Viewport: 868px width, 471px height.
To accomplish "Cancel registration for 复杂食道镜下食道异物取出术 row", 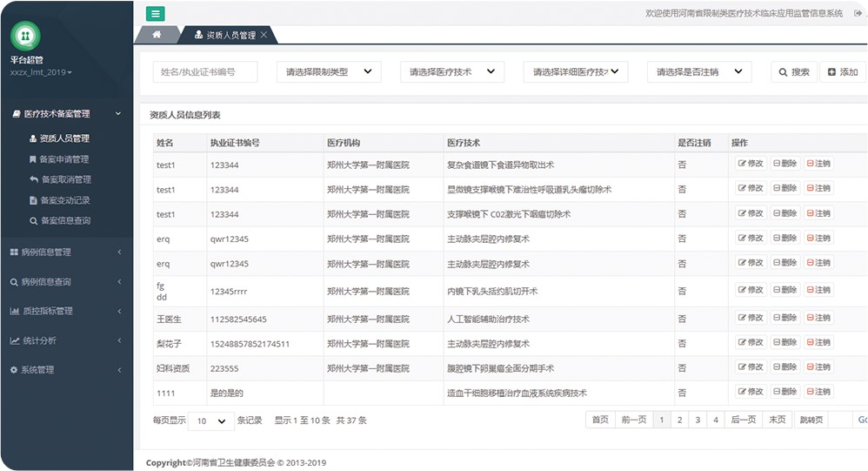I will click(x=818, y=164).
